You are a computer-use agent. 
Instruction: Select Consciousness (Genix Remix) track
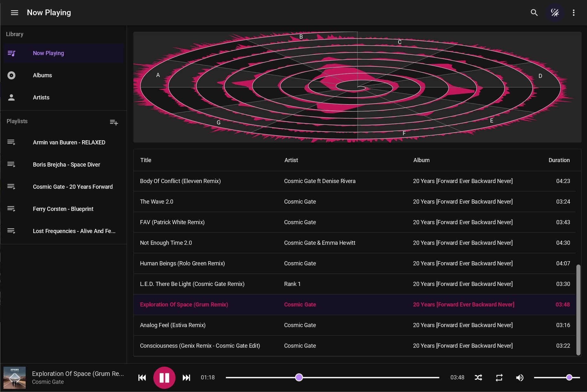pos(354,346)
